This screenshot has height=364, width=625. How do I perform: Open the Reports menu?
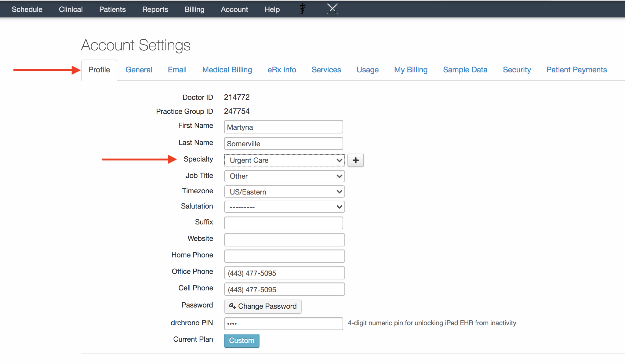pos(155,9)
